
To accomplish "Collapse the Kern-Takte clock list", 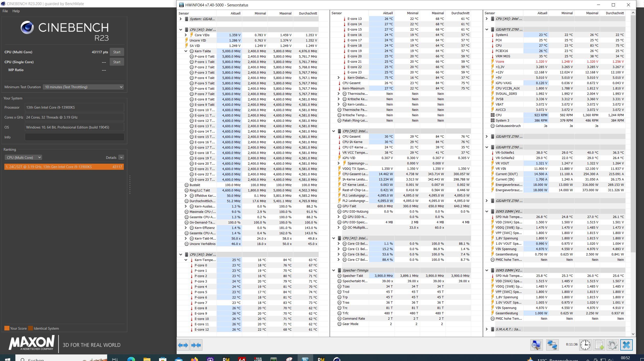I will pyautogui.click(x=186, y=51).
